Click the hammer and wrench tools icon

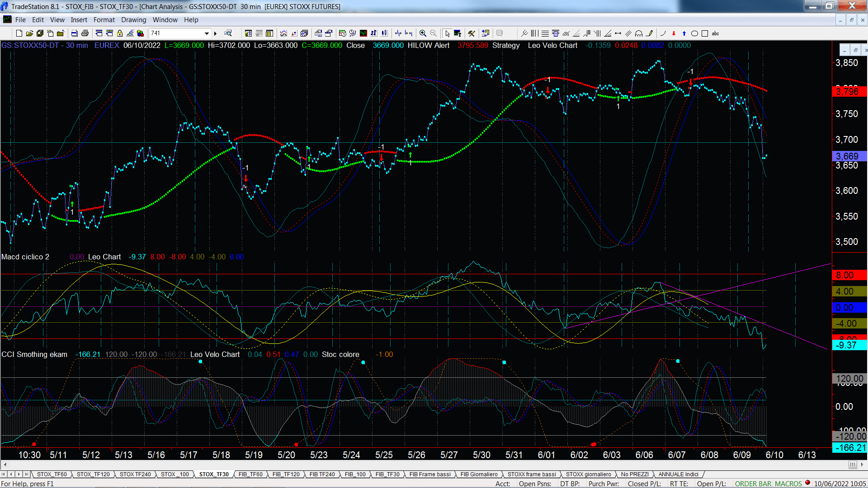point(472,33)
